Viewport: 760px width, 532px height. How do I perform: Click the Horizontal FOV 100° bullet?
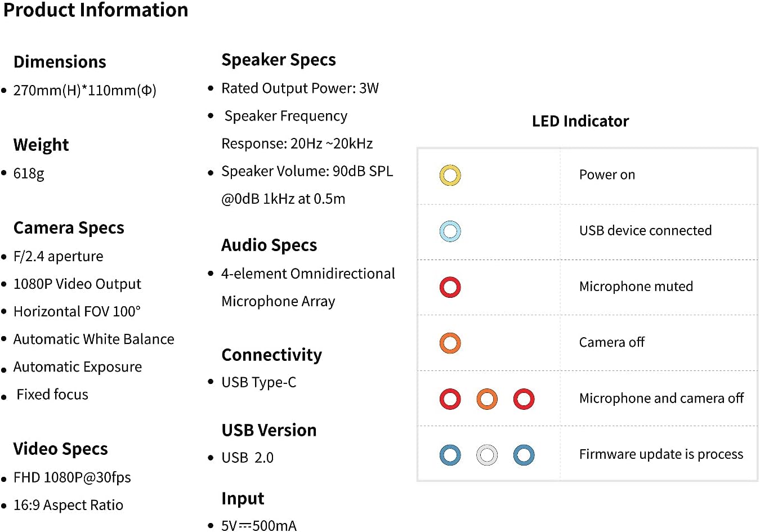77,311
